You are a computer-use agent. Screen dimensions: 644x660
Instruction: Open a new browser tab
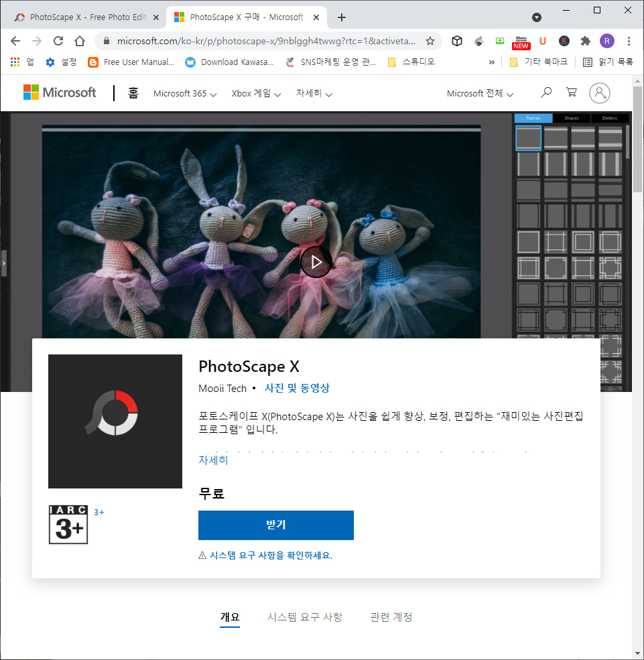(x=342, y=17)
